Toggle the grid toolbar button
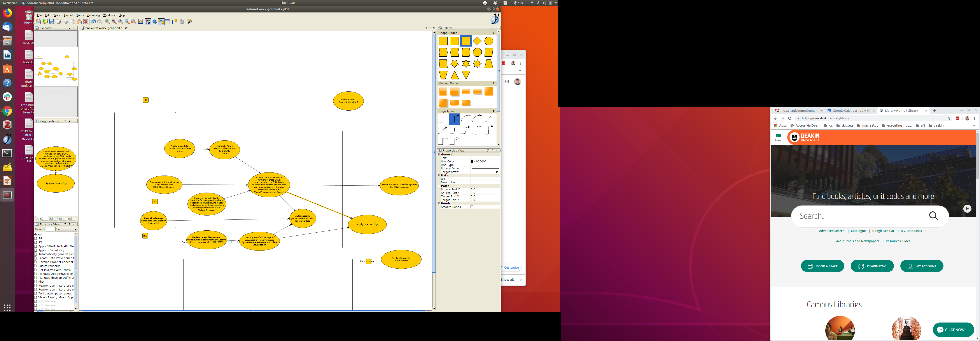Image resolution: width=980 pixels, height=341 pixels. coord(167,22)
